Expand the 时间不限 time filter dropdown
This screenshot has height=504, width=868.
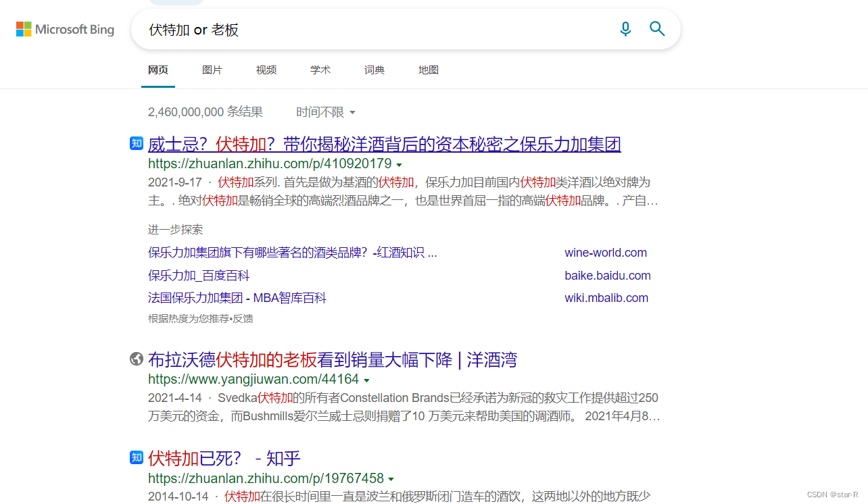click(x=326, y=112)
